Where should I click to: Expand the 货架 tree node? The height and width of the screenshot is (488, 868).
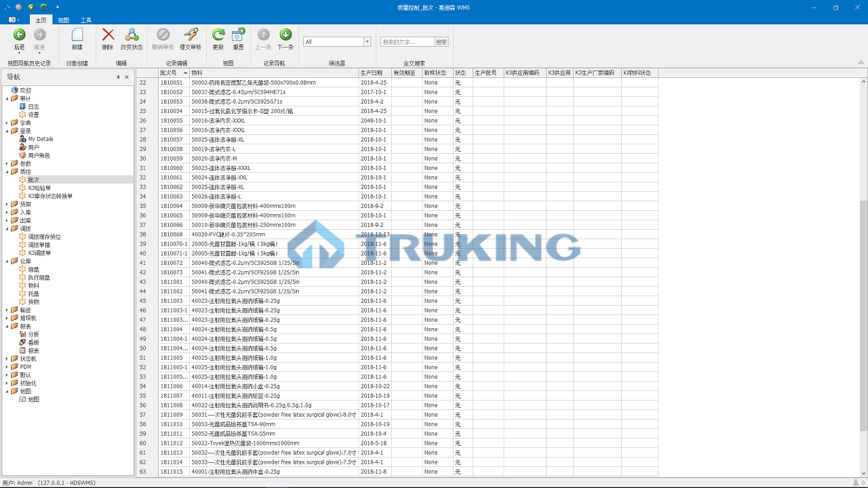click(7, 204)
